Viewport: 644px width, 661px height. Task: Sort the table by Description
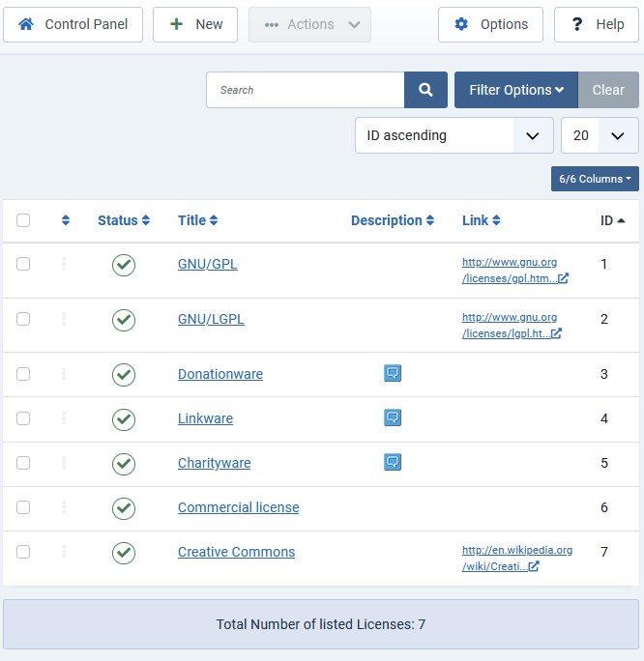393,220
